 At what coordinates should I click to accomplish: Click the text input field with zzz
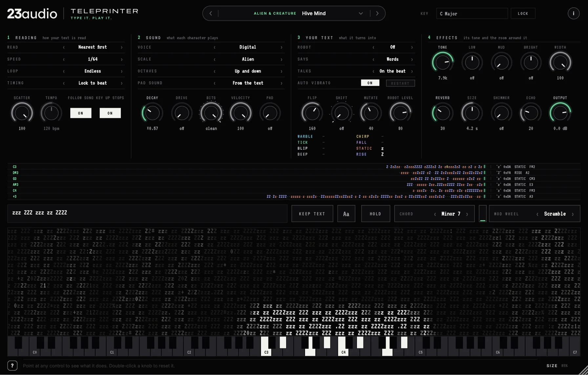coord(147,214)
